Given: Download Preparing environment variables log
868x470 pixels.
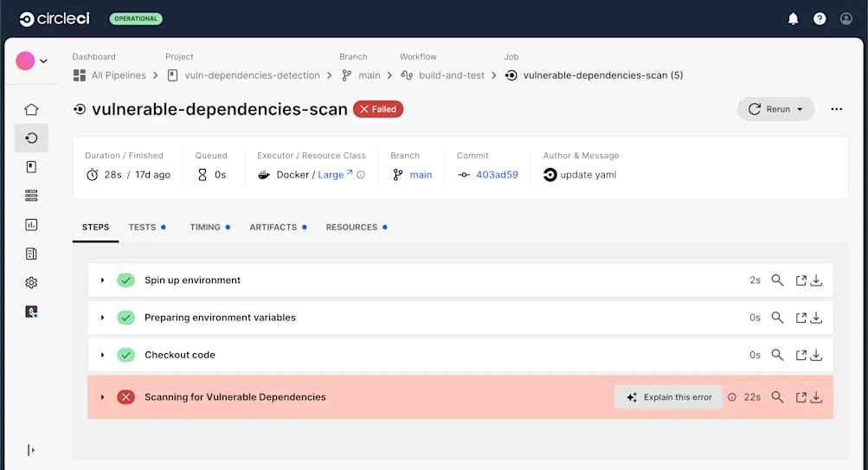Looking at the screenshot, I should tap(817, 318).
